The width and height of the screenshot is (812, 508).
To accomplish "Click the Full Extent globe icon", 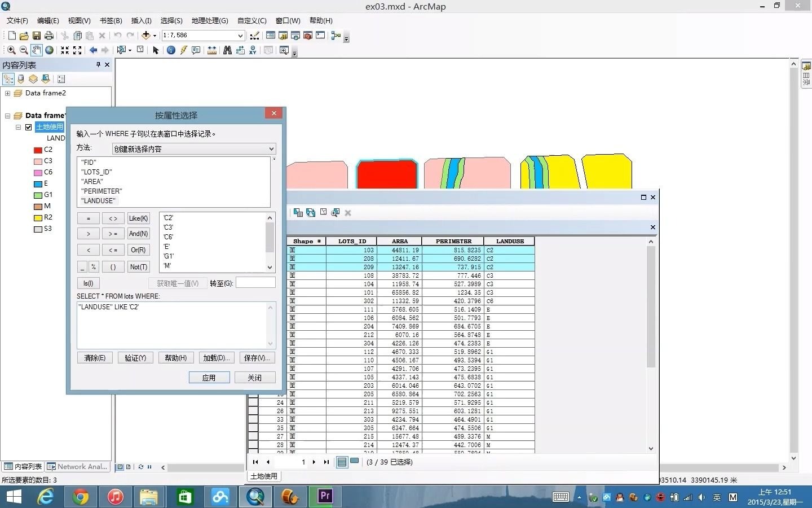I will pyautogui.click(x=49, y=50).
